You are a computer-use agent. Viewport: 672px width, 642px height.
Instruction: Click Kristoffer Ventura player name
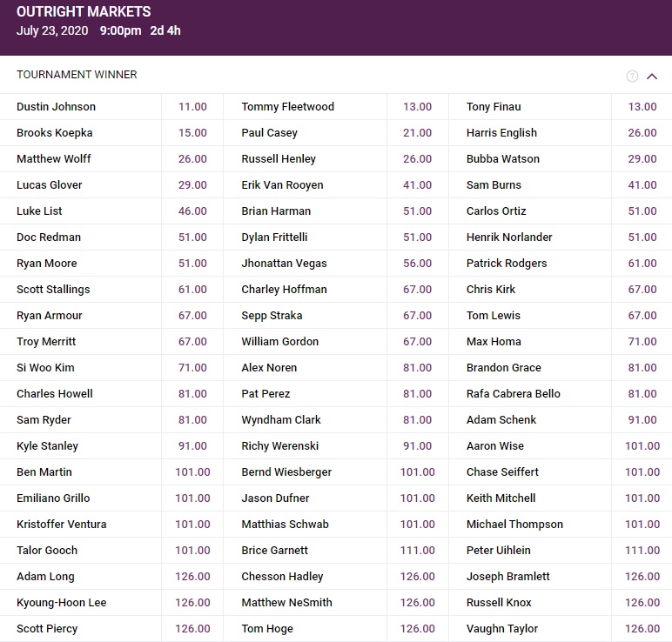coord(61,525)
